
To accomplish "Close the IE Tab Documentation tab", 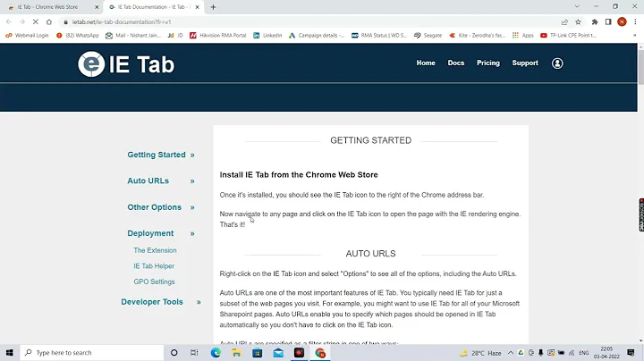I will 197,7.
